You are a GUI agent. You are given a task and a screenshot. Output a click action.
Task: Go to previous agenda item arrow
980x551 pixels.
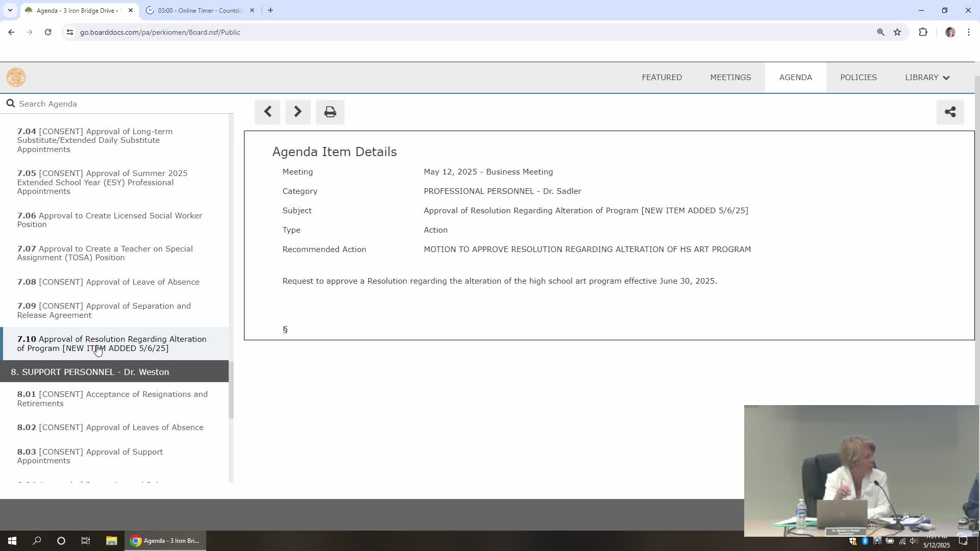(x=267, y=112)
